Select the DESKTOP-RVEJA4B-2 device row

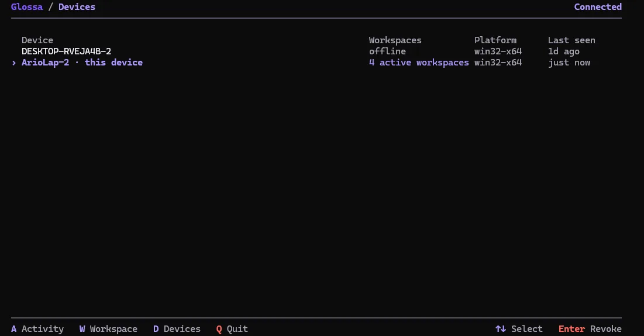tap(316, 51)
